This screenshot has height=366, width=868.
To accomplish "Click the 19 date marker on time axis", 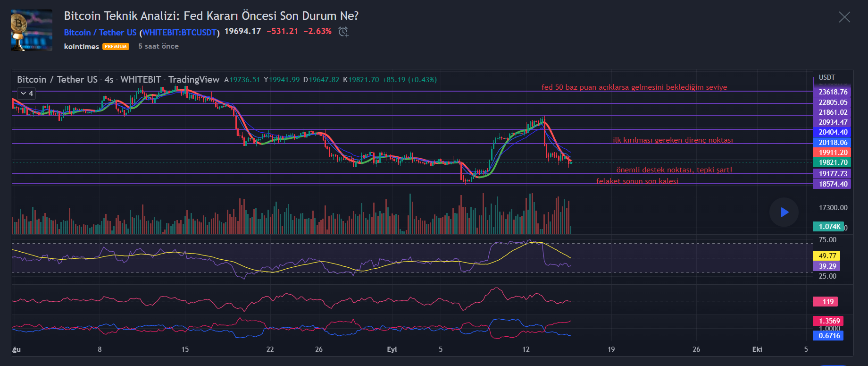I will (611, 349).
